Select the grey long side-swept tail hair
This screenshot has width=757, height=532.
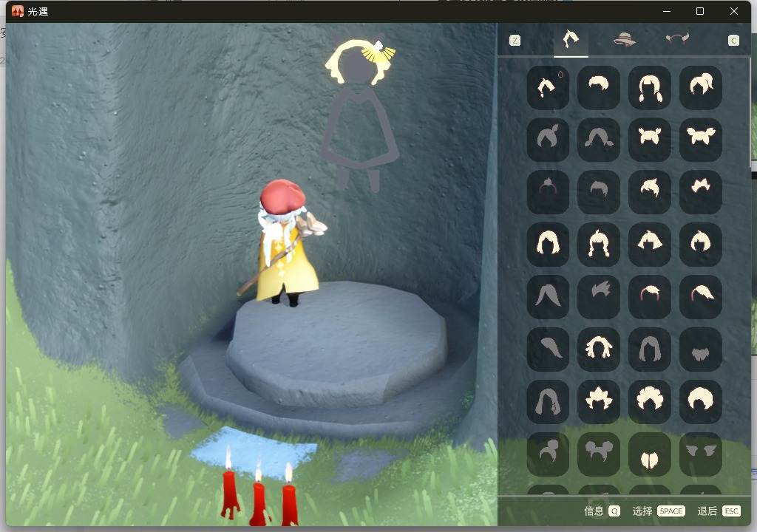pyautogui.click(x=548, y=349)
